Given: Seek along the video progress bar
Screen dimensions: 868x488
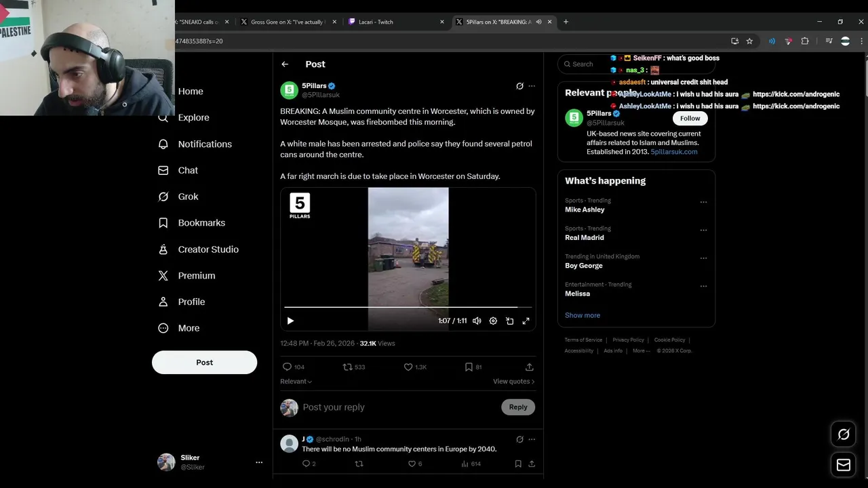Looking at the screenshot, I should coord(408,307).
